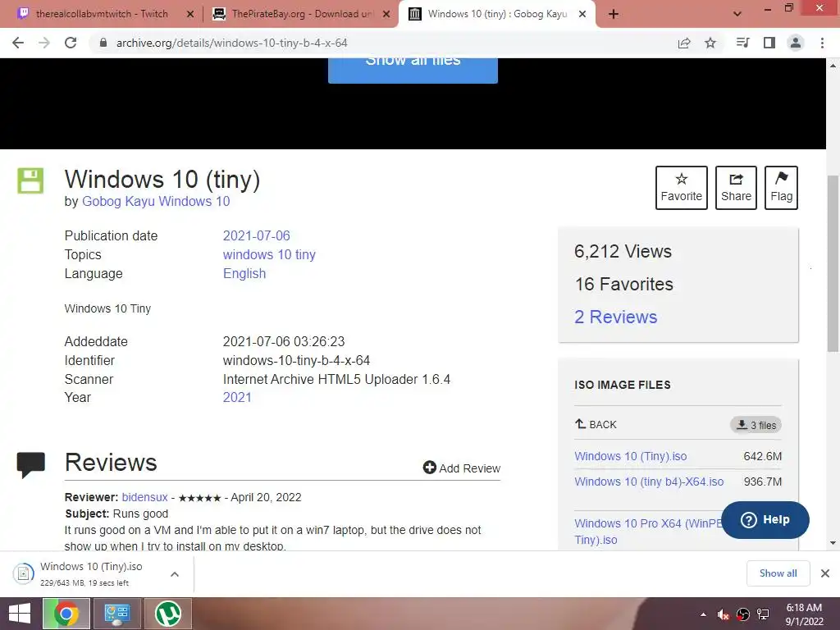
Task: Toggle the Chrome side panel icon
Action: click(769, 43)
